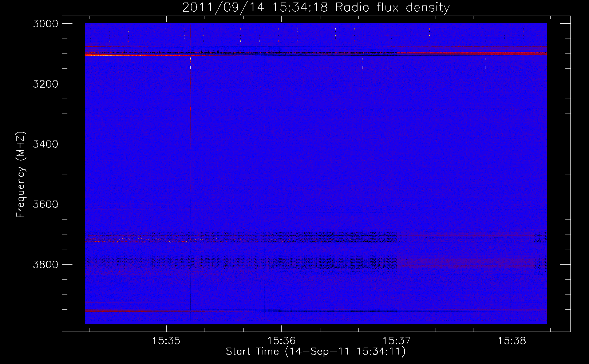This screenshot has height=364, width=589.
Task: Click the 'Start Time (14-Sep-11 15:34:11)' axis title
Action: tap(316, 352)
